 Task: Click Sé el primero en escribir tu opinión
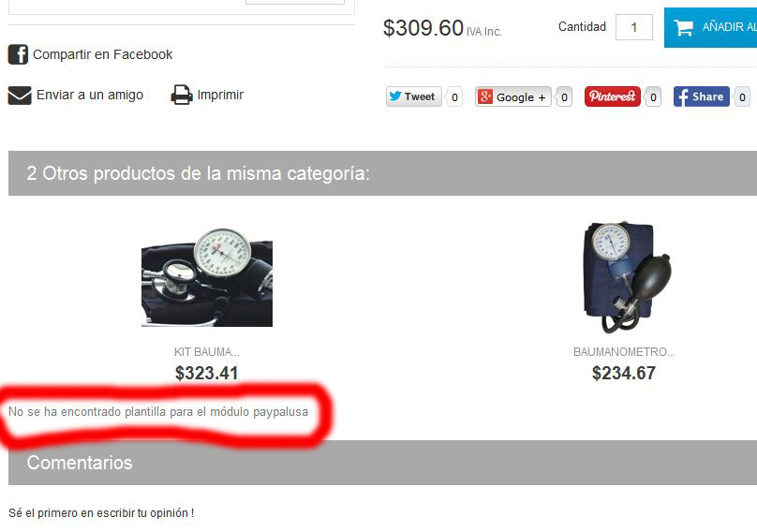click(x=101, y=512)
